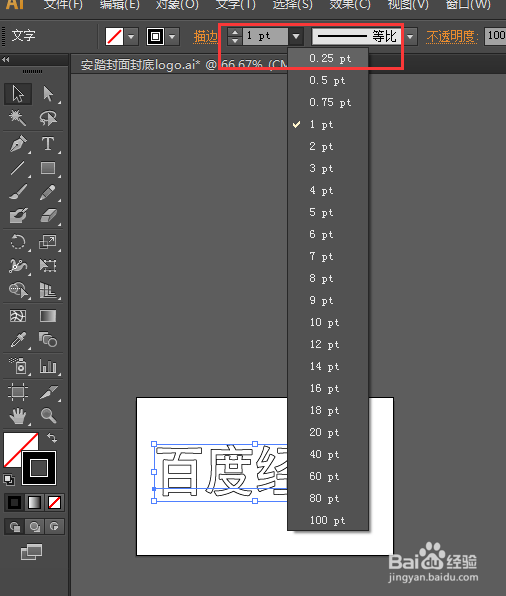Choose 0.5 pt stroke weight
The height and width of the screenshot is (596, 506).
click(328, 81)
